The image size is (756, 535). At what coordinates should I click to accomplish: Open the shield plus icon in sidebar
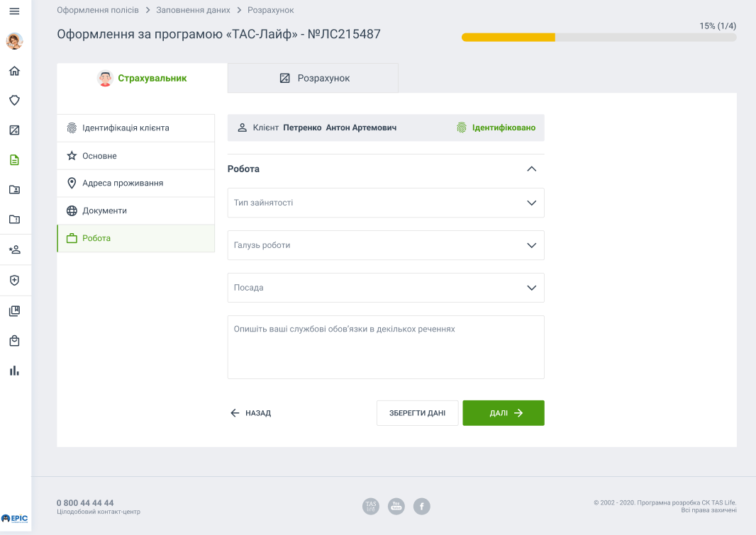(14, 281)
